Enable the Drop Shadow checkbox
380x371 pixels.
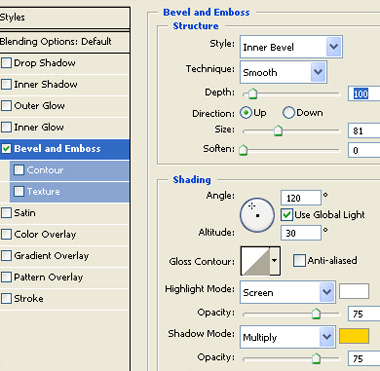click(6, 63)
